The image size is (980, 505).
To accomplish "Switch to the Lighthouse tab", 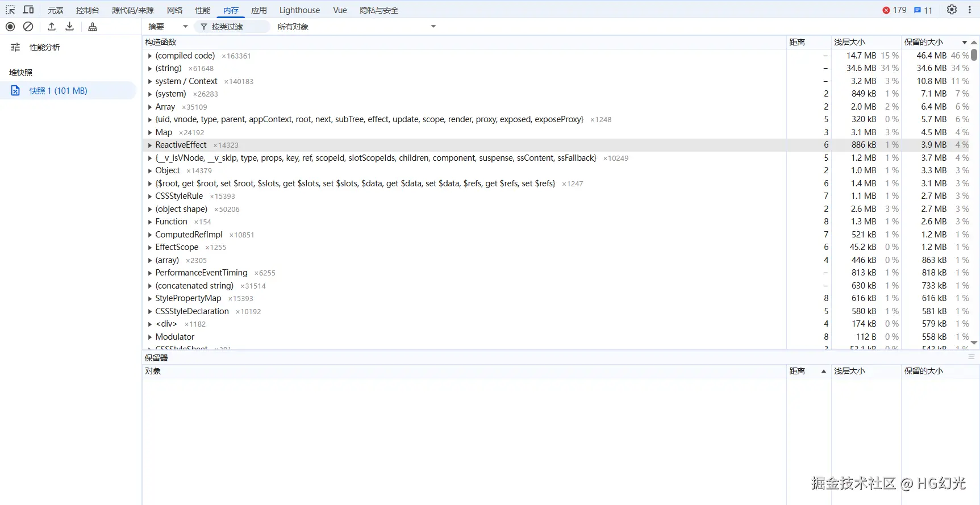I will pos(299,10).
